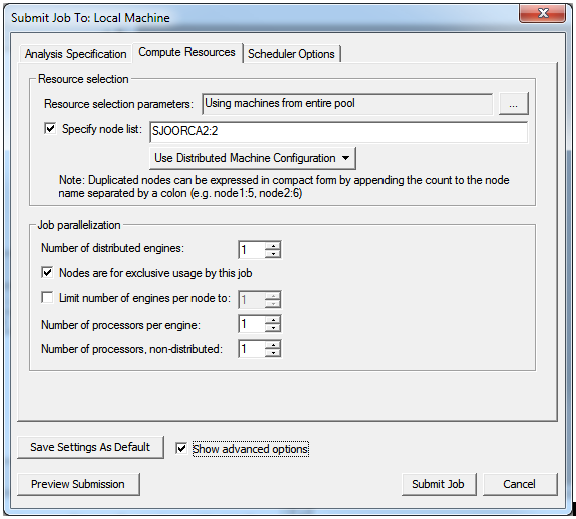Decrease number of processors, non-distributed
The image size is (576, 519).
tap(273, 353)
